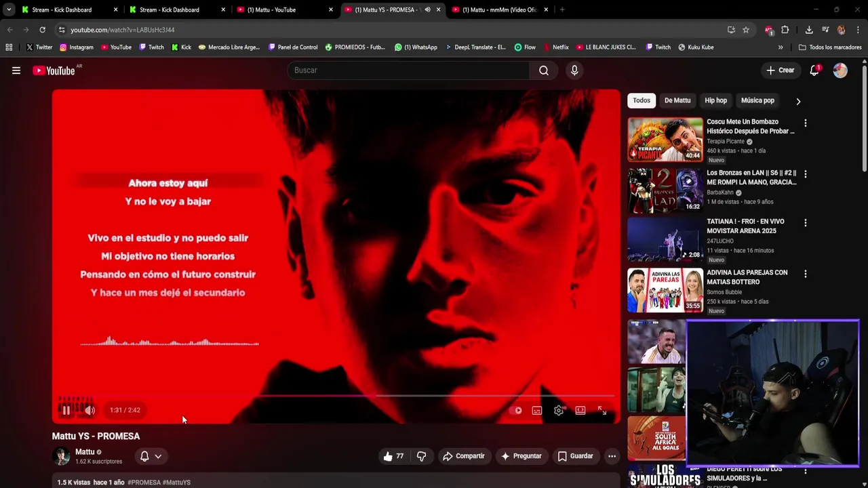Open options menu for ADIVINA LAS PAREJAS video
The image size is (868, 488).
pyautogui.click(x=805, y=274)
